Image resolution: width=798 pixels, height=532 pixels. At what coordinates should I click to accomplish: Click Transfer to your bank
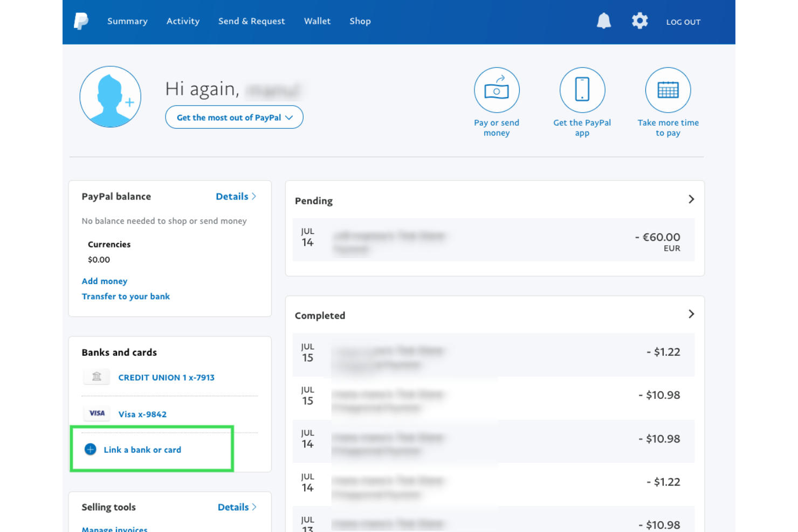coord(126,296)
